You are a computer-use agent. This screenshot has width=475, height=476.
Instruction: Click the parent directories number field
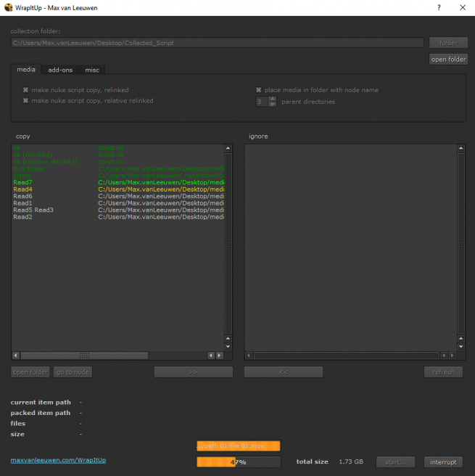tap(262, 102)
